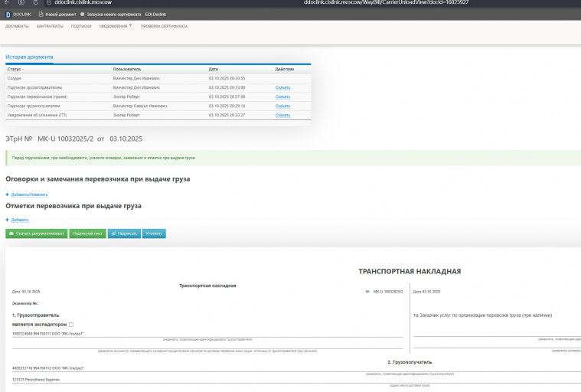Click the plus icon next to Добавить/Изменить

tap(7, 194)
